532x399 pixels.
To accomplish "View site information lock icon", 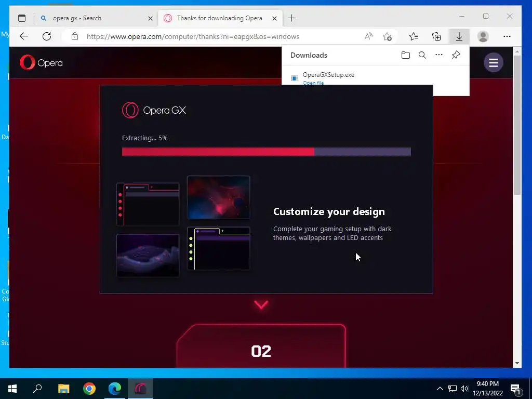I will 75,36.
